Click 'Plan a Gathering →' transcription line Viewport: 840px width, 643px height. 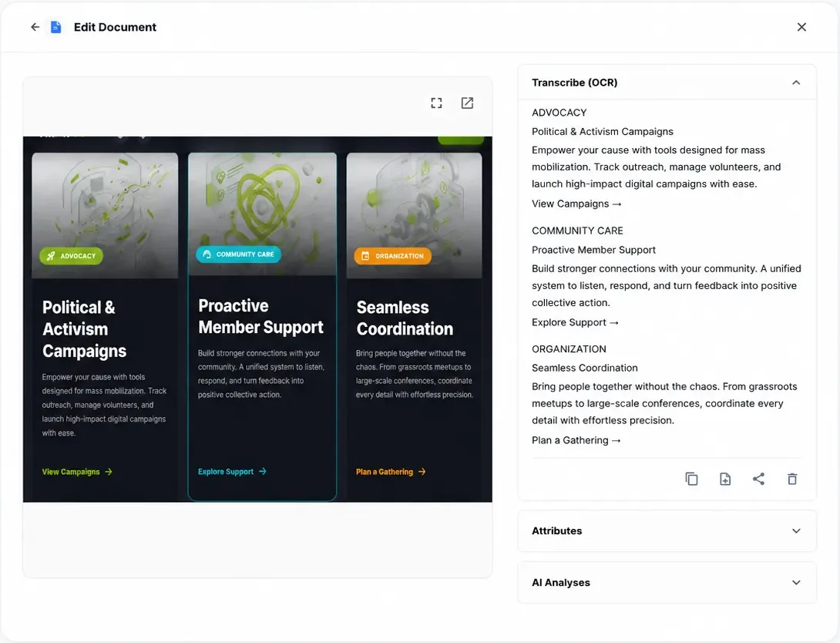click(576, 440)
